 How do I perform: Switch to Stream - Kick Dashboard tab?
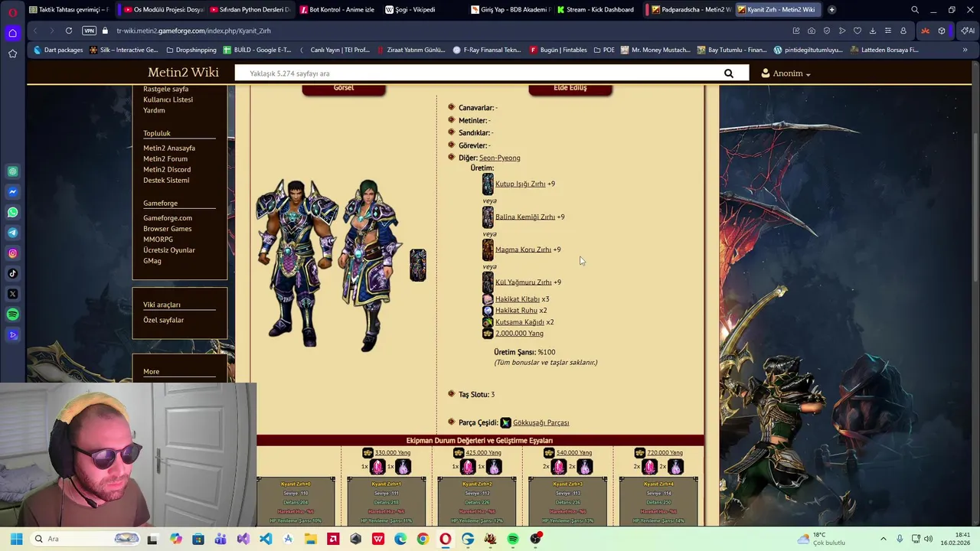[595, 10]
